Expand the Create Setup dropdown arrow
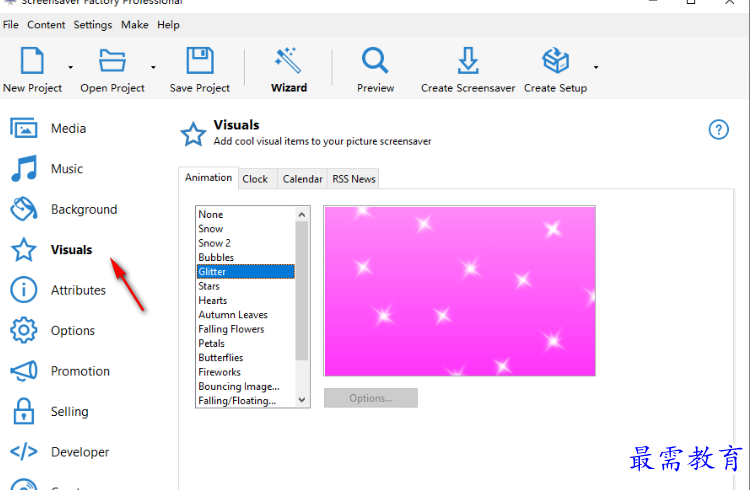The width and height of the screenshot is (751, 490). (x=596, y=68)
